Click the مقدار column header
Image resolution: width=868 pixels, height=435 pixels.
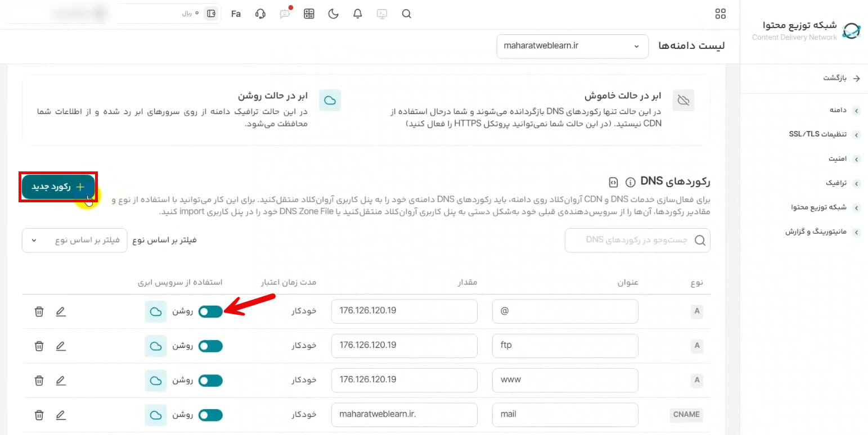(466, 282)
